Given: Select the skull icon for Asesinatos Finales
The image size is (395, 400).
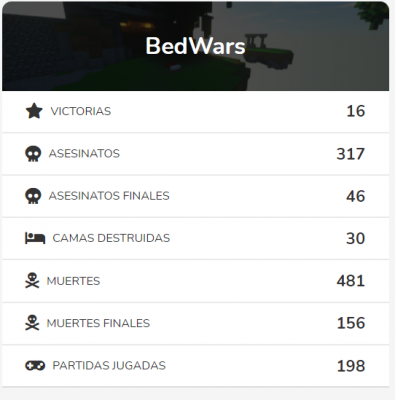Looking at the screenshot, I should pyautogui.click(x=33, y=196).
